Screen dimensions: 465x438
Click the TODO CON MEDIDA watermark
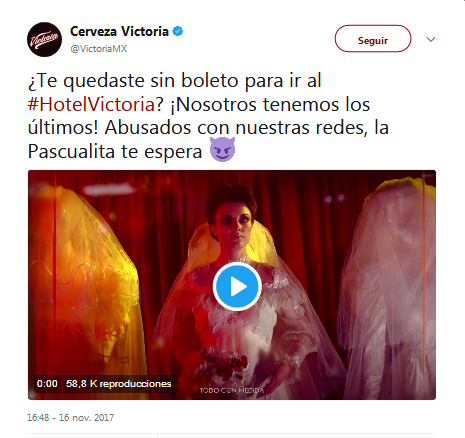(232, 390)
